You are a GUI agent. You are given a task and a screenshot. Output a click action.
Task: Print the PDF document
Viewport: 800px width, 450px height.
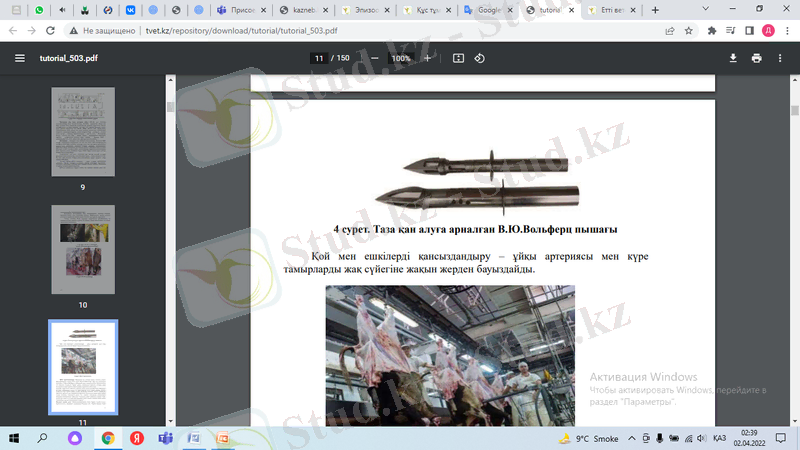(x=757, y=58)
